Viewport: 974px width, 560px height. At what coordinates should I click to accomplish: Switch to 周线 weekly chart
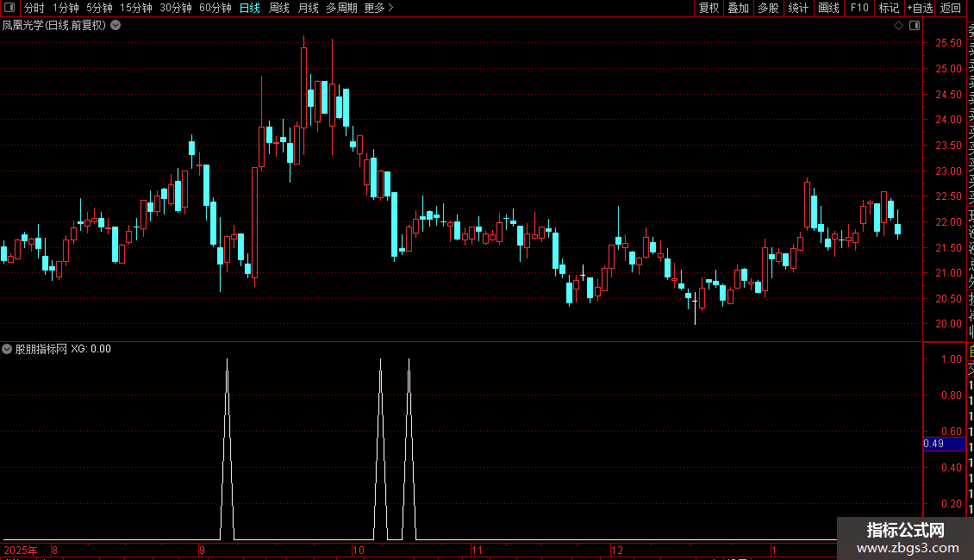coord(279,8)
